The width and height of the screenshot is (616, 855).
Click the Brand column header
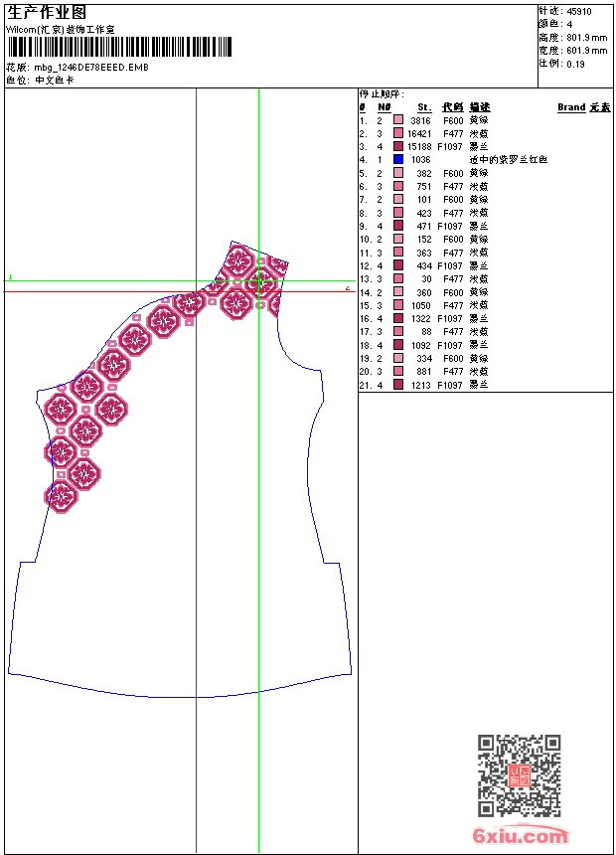571,107
